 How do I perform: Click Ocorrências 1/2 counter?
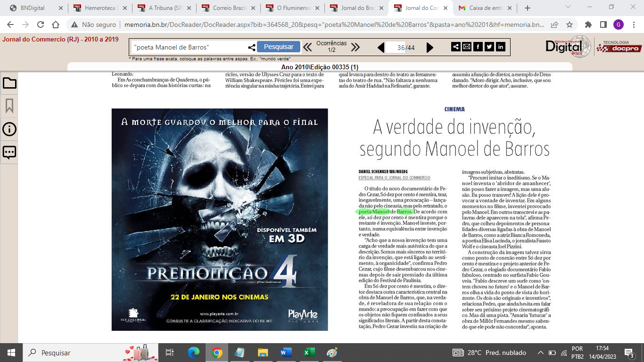coord(331,47)
